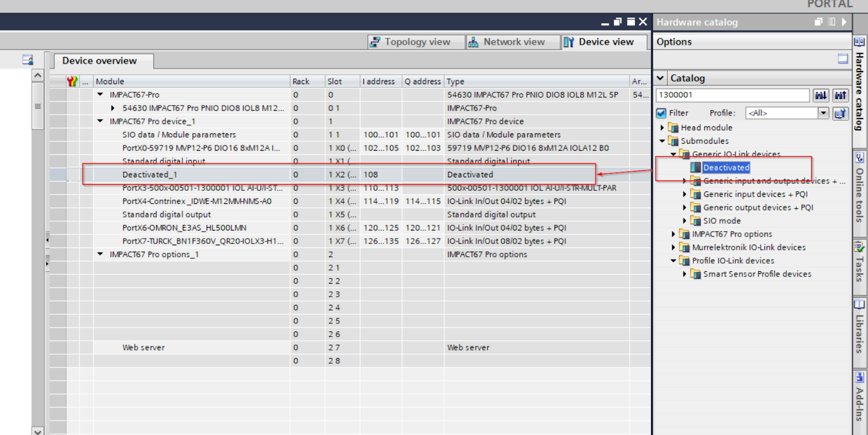The height and width of the screenshot is (435, 868).
Task: Click the profile settings icon beside Profile dropdown
Action: coord(840,113)
